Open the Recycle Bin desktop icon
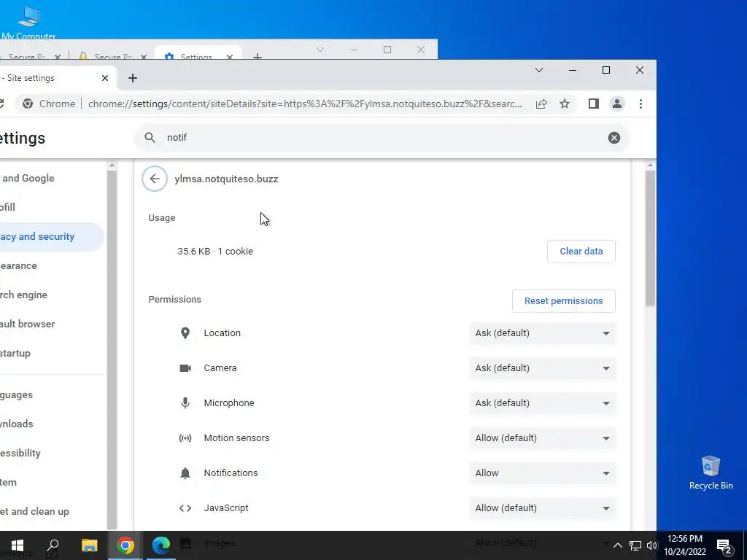Image resolution: width=747 pixels, height=560 pixels. 711,472
